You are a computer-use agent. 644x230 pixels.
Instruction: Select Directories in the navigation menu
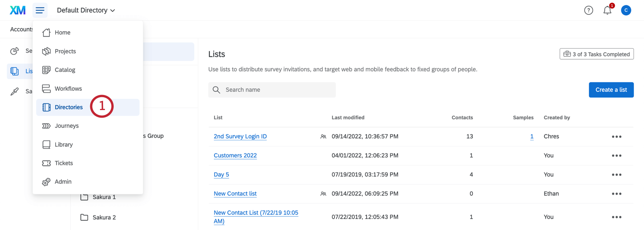point(69,107)
